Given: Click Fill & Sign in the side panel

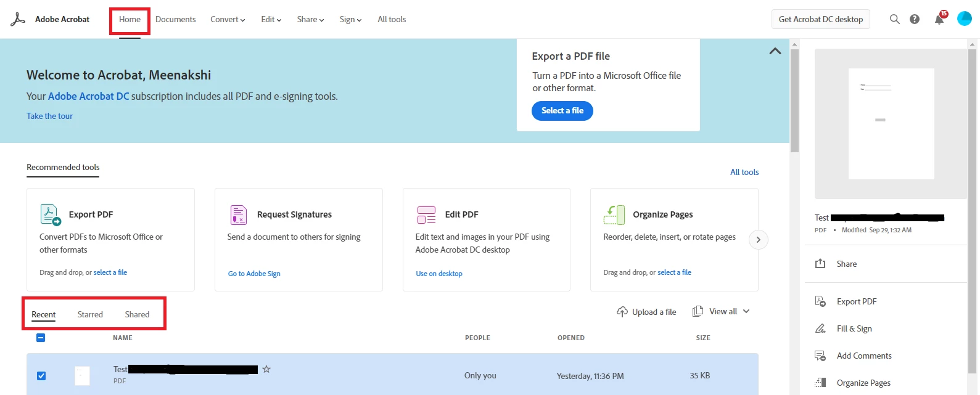Looking at the screenshot, I should tap(854, 328).
